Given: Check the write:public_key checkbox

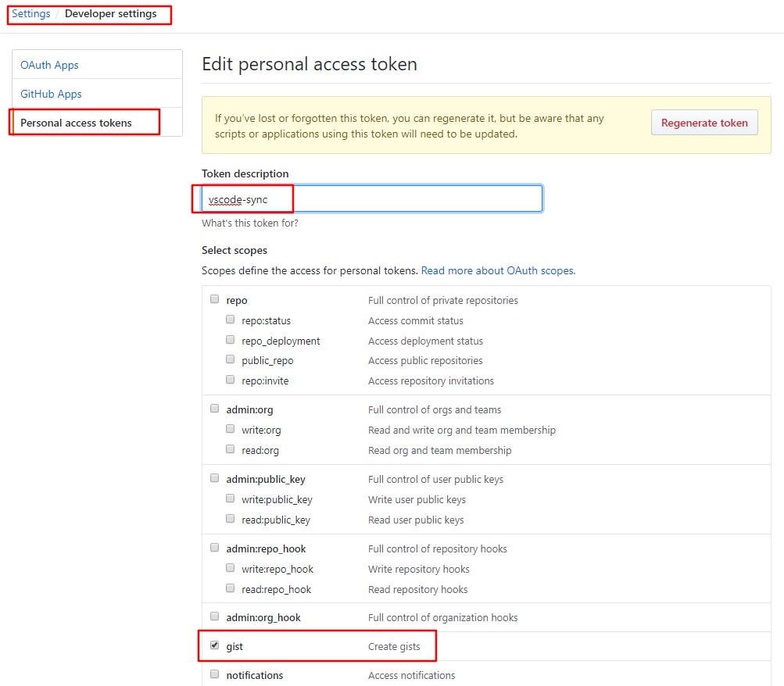Looking at the screenshot, I should (231, 498).
